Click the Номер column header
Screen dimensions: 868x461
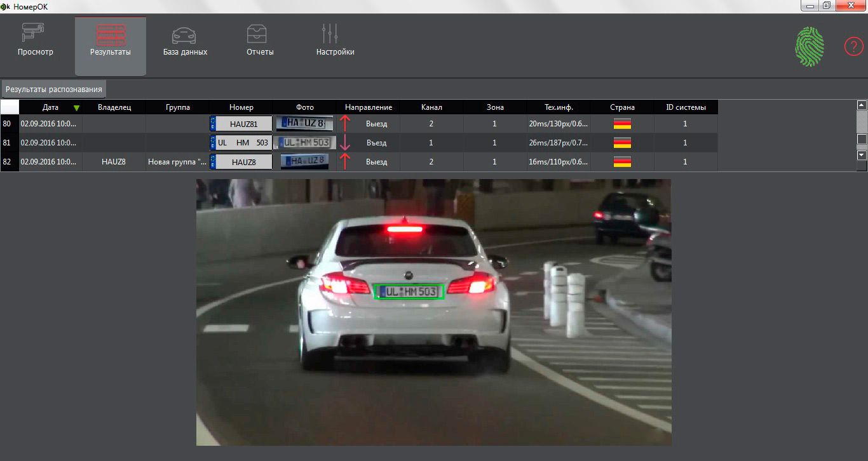click(241, 107)
